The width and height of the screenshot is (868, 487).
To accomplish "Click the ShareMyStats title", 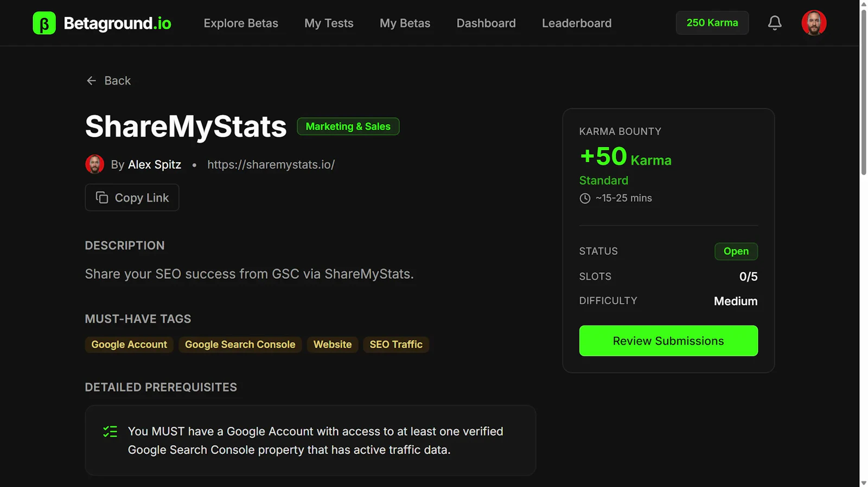I will point(186,126).
